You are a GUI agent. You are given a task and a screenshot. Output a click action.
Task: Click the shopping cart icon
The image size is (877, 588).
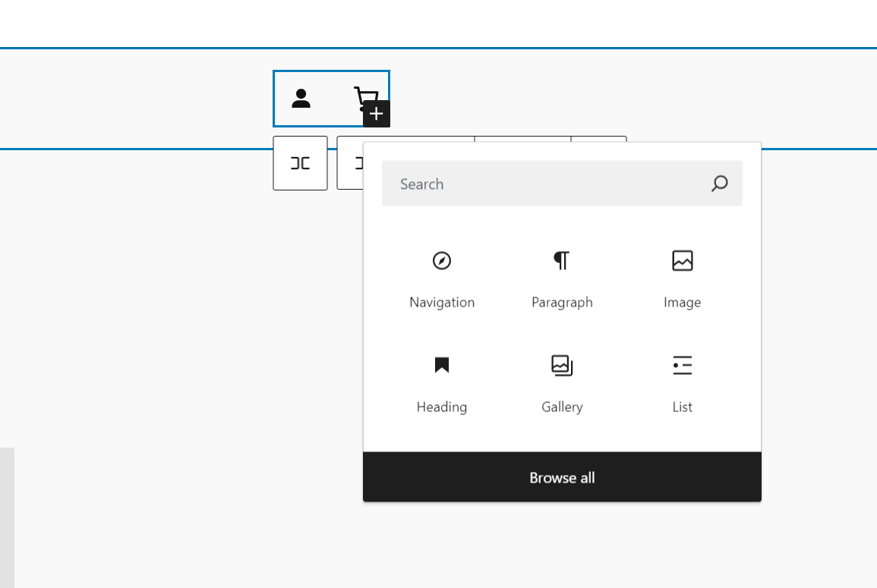[365, 98]
